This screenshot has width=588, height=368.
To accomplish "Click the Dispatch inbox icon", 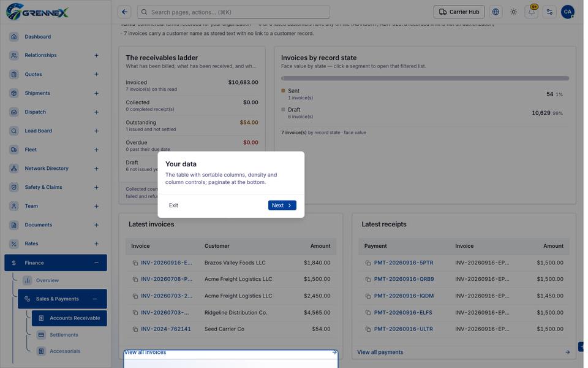I will point(14,112).
